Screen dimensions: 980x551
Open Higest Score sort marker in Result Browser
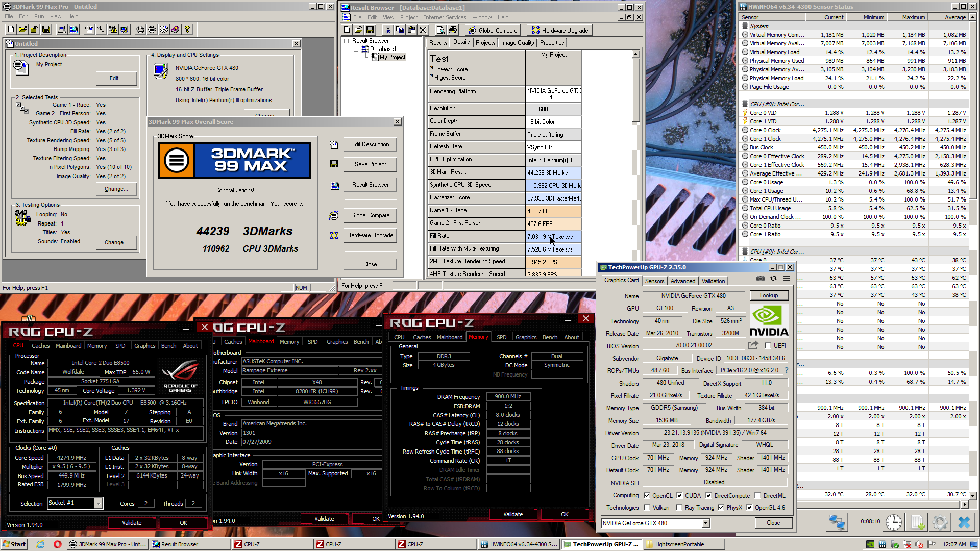(x=432, y=76)
